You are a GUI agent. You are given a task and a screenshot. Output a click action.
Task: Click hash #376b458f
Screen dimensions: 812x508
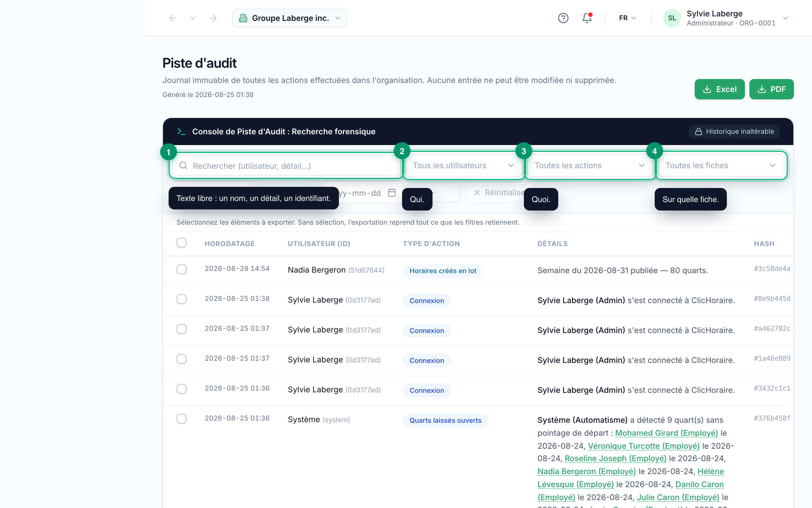[772, 418]
